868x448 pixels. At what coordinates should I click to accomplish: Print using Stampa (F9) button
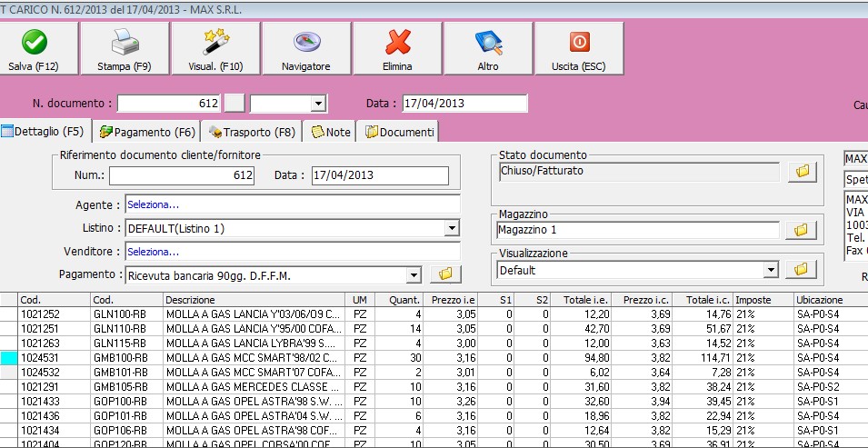(125, 49)
